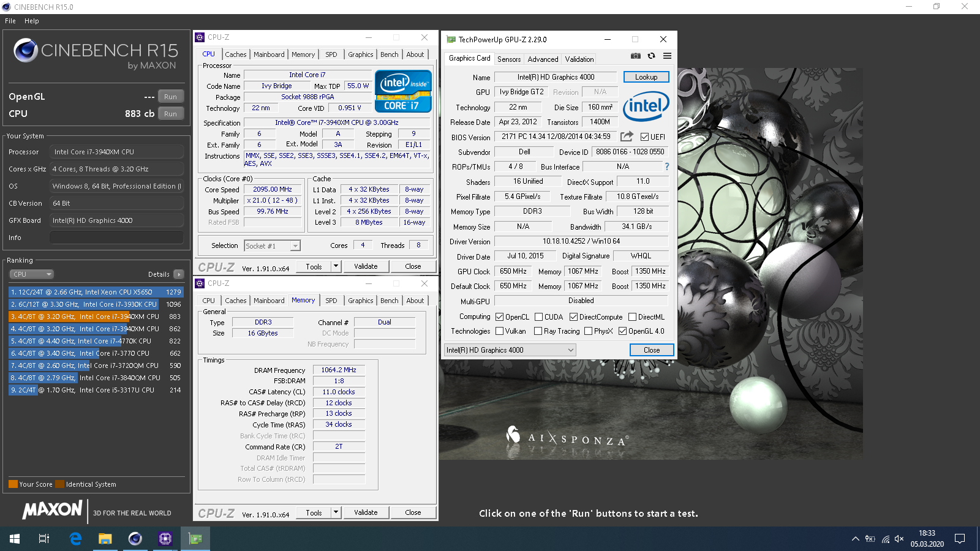This screenshot has width=980, height=551.
Task: Switch to Caches tab in top CPU-Z
Action: pos(236,54)
